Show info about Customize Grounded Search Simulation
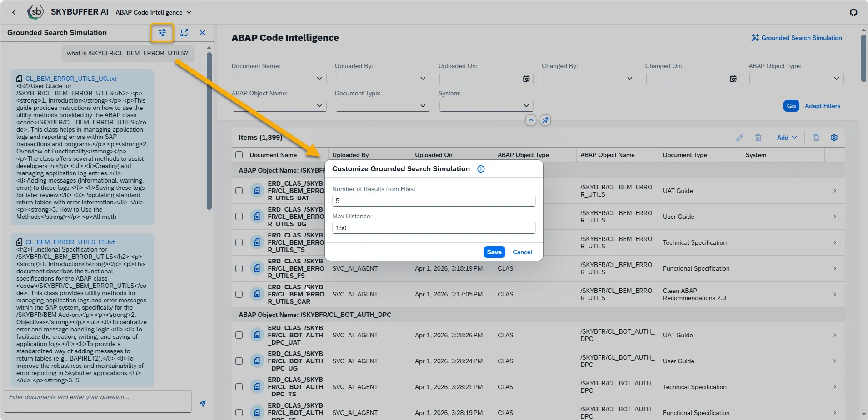The image size is (868, 420). tap(481, 169)
